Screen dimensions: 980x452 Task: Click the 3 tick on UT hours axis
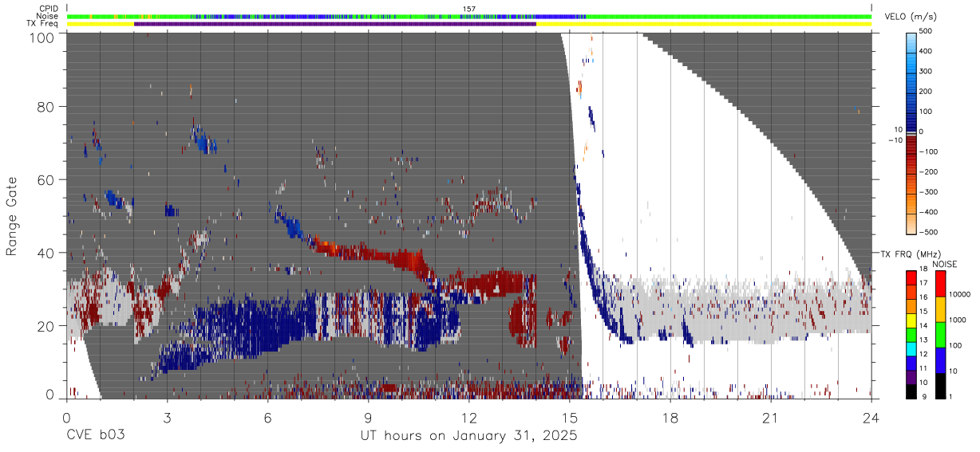(168, 418)
